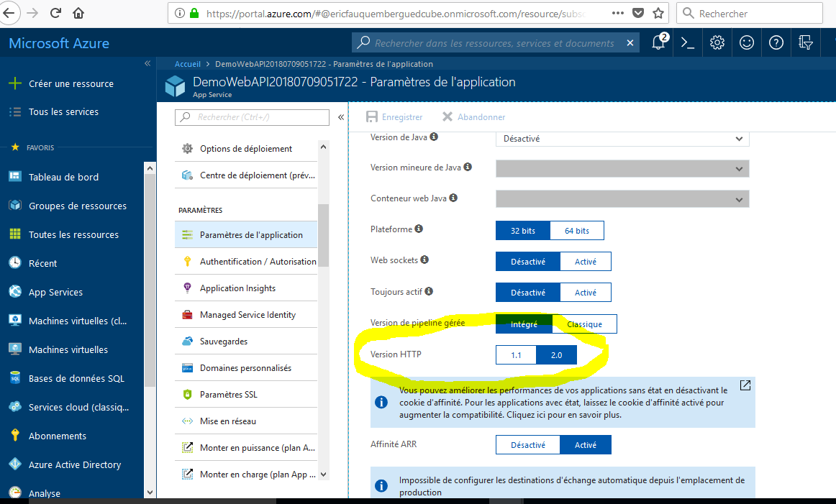Focus the resource menu search field

click(x=252, y=117)
